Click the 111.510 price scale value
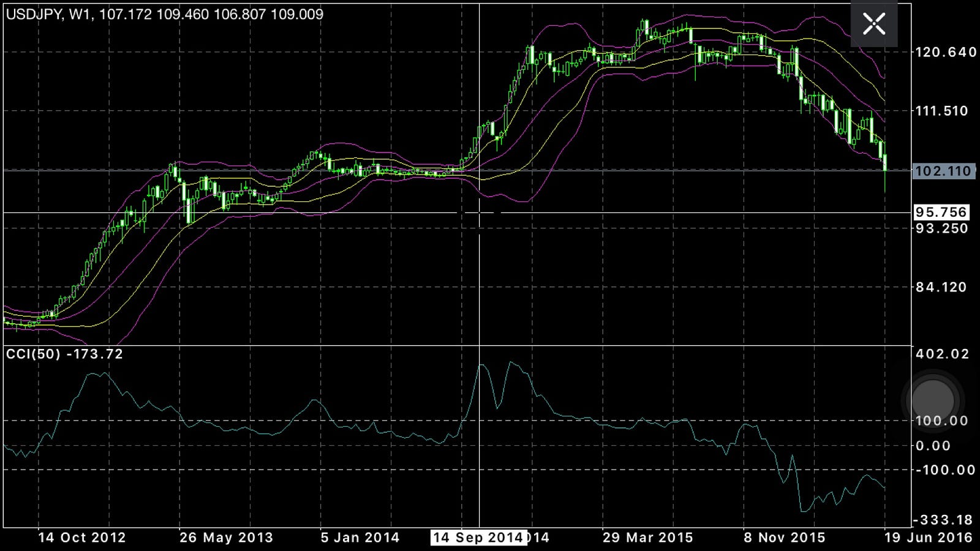 pos(942,111)
